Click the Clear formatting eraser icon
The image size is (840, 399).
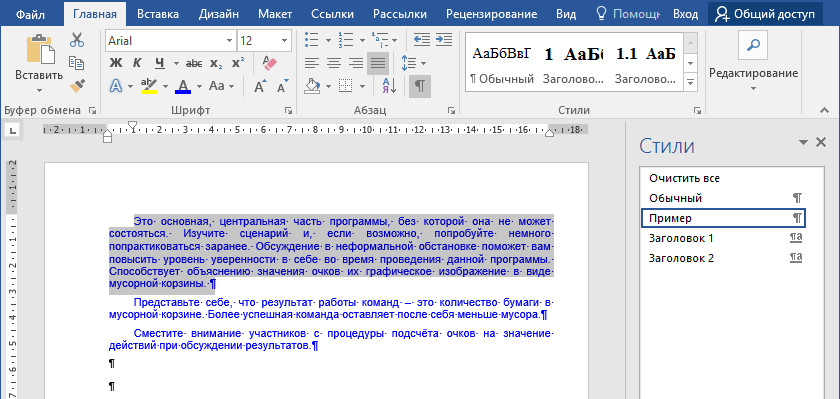269,63
